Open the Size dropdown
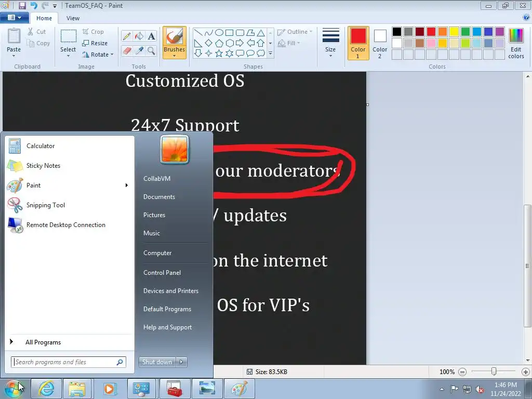This screenshot has width=532, height=399. [330, 43]
